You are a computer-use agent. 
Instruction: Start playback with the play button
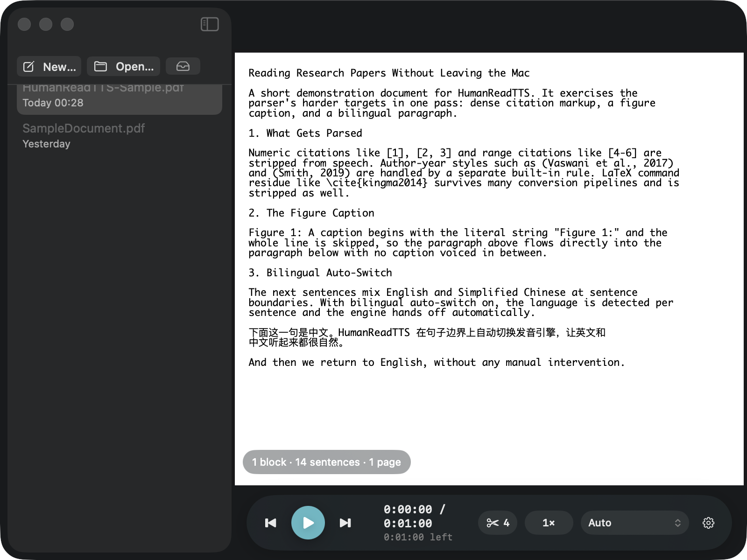tap(308, 523)
